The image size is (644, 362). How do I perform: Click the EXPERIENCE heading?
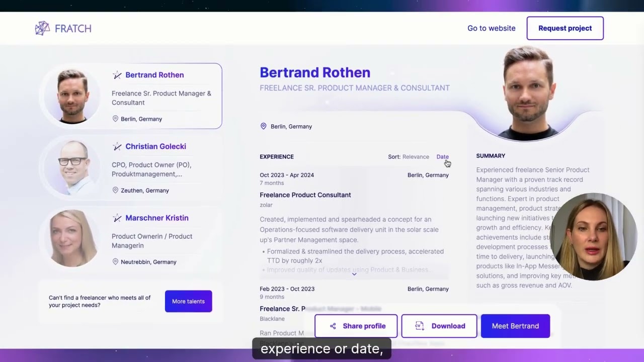(277, 157)
